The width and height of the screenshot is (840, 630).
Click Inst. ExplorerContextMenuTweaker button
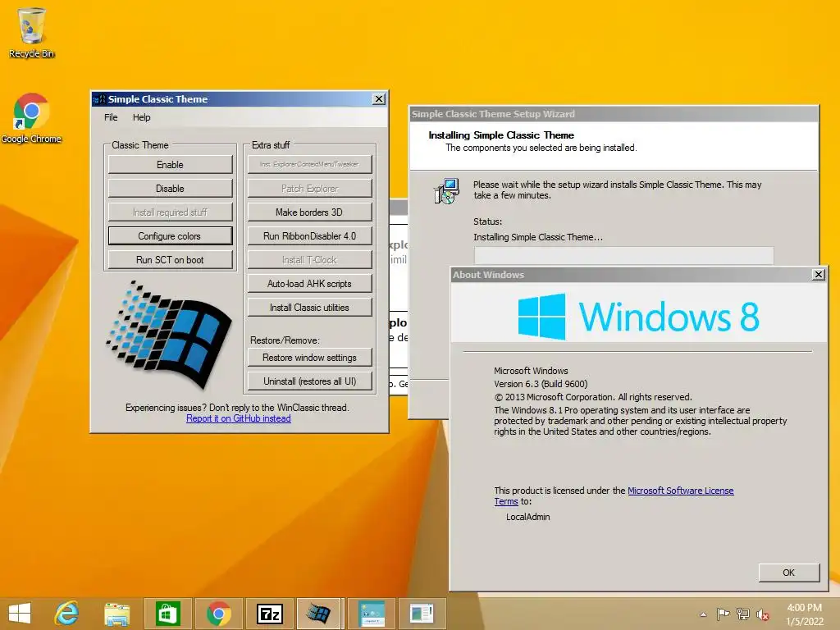coord(309,164)
